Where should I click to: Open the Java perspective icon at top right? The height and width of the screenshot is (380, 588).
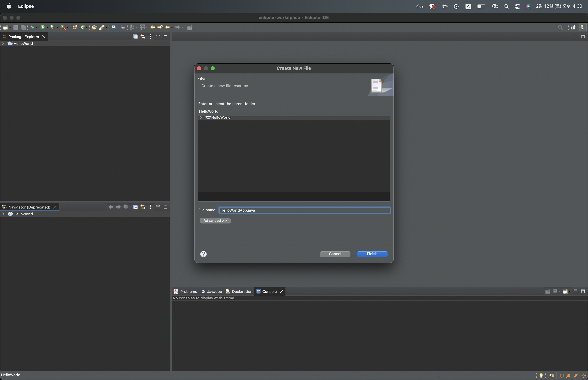pyautogui.click(x=582, y=27)
